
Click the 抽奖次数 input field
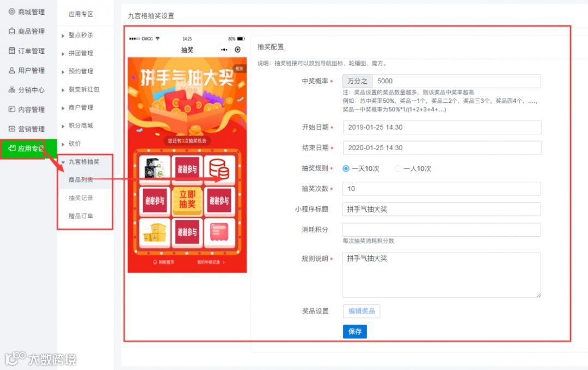pos(442,189)
